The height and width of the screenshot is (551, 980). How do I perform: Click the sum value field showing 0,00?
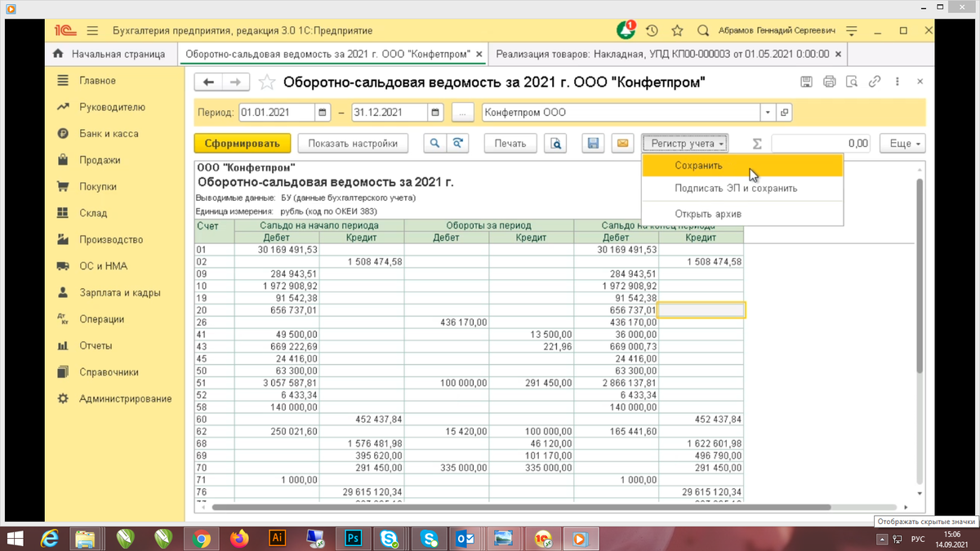coord(821,144)
